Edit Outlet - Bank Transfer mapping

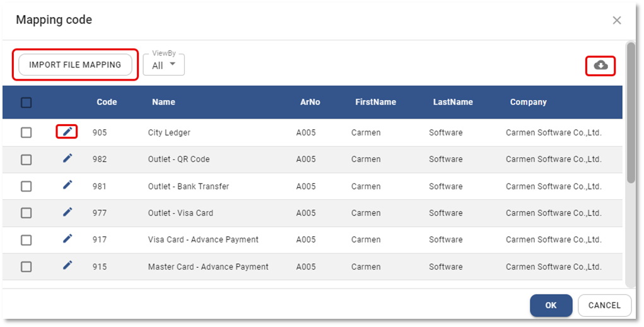coord(67,185)
